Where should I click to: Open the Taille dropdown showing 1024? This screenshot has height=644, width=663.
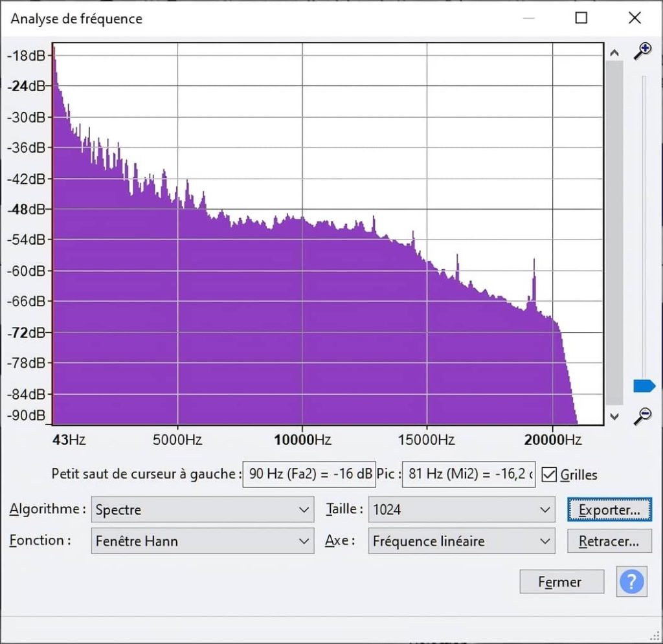(x=460, y=509)
